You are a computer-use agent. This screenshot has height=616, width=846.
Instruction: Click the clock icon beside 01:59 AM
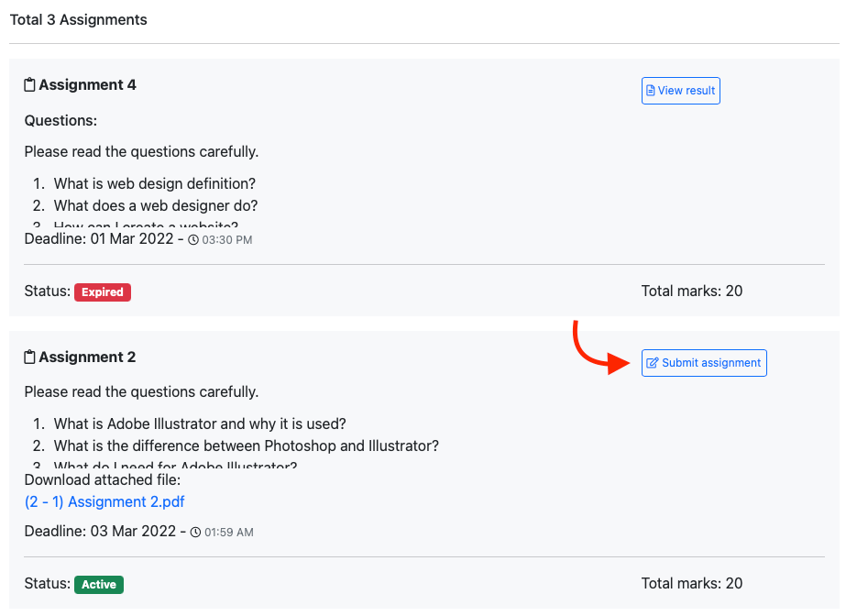tap(195, 532)
